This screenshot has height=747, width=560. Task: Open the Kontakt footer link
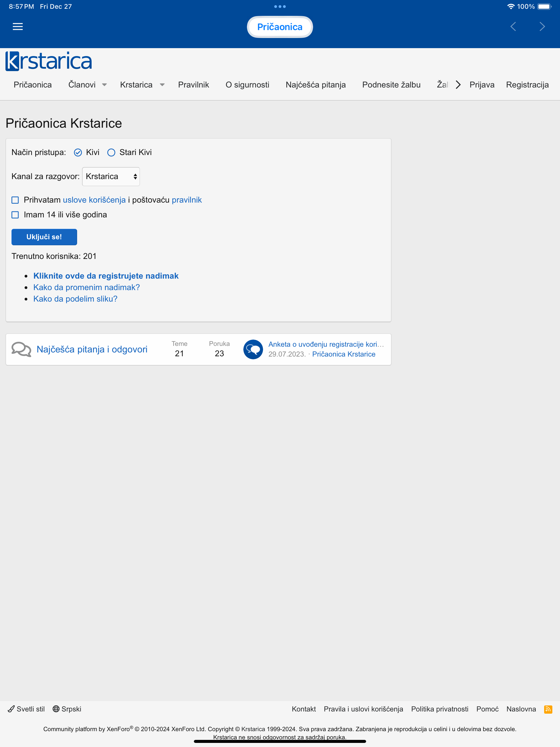[304, 709]
